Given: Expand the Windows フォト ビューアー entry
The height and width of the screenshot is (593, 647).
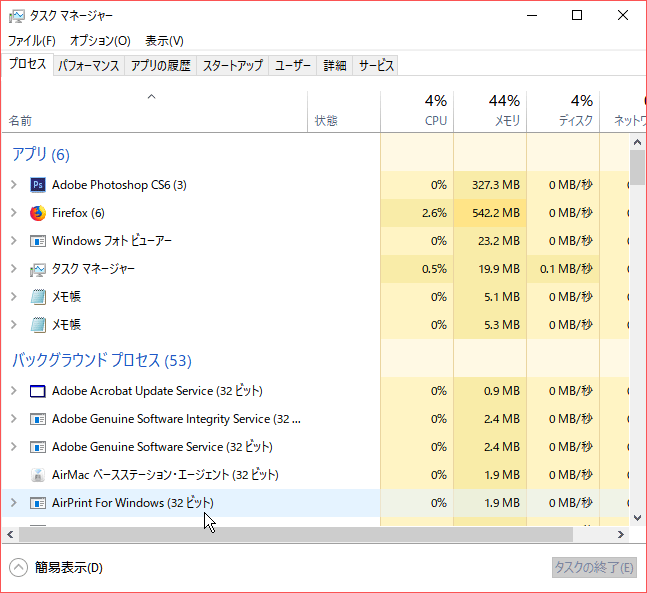Looking at the screenshot, I should pyautogui.click(x=14, y=241).
